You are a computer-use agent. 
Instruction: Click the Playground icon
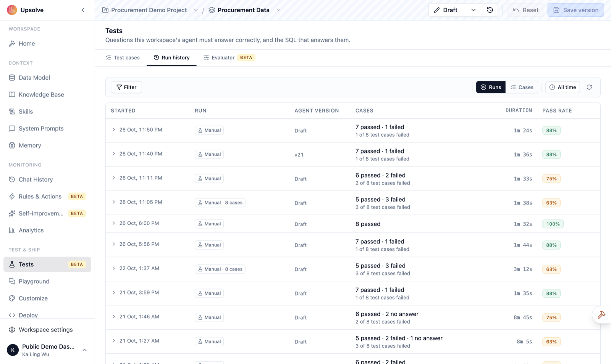coord(12,281)
